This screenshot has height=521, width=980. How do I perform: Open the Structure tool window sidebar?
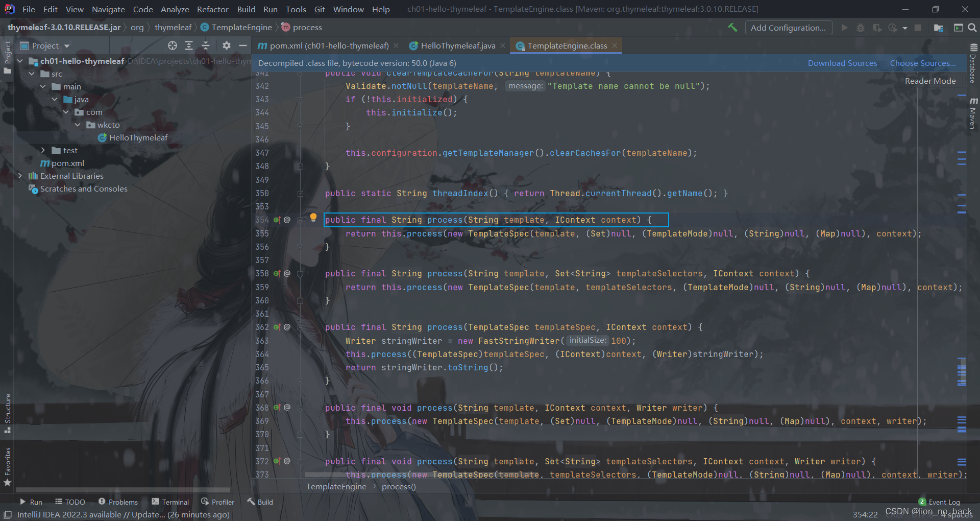7,414
